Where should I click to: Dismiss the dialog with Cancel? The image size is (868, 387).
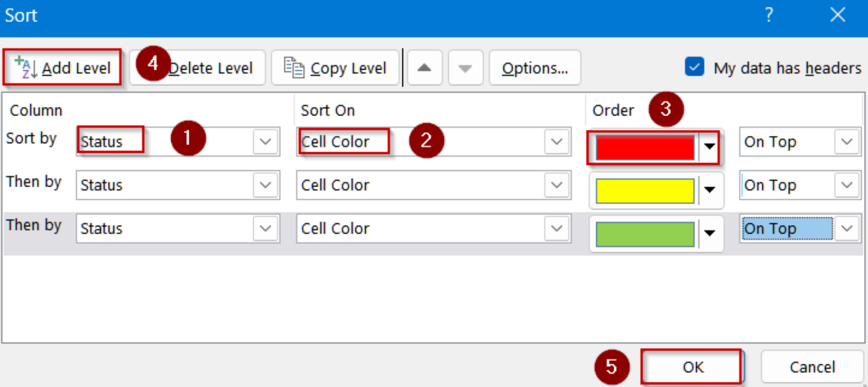tap(812, 367)
